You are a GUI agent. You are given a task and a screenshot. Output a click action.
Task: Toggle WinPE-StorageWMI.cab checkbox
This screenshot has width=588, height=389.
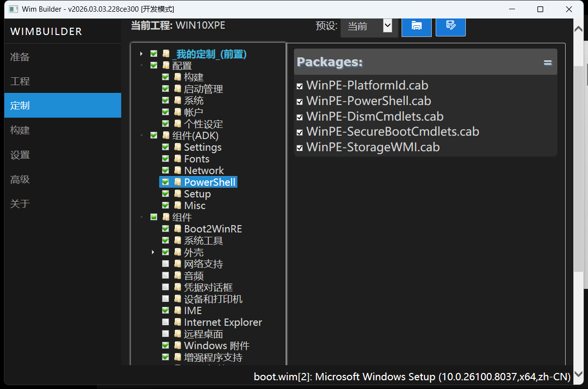point(300,148)
